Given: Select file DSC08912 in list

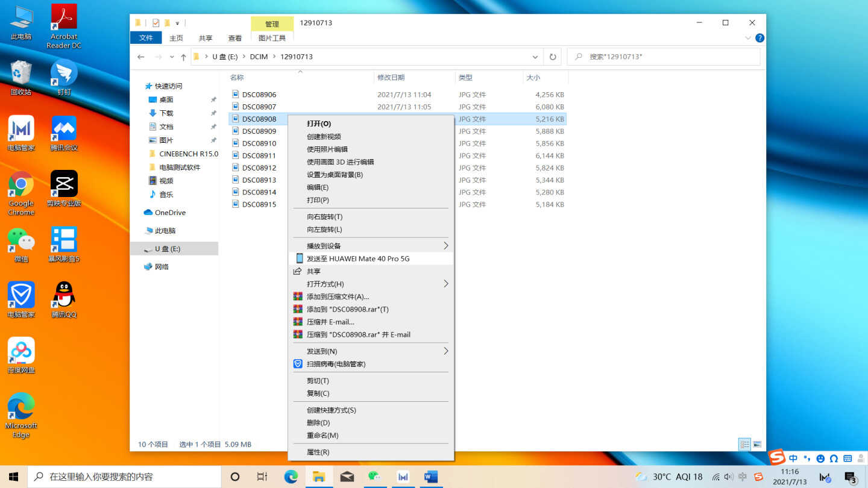Looking at the screenshot, I should [259, 168].
